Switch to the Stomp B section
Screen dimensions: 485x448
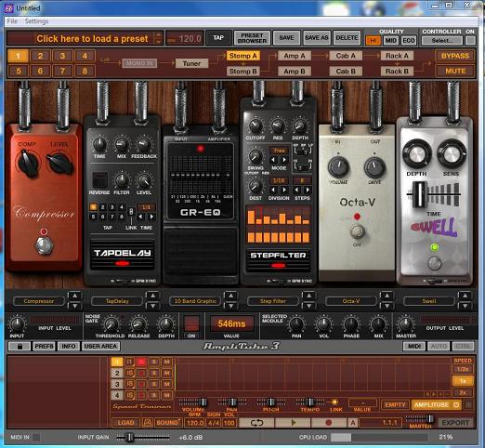pyautogui.click(x=242, y=72)
